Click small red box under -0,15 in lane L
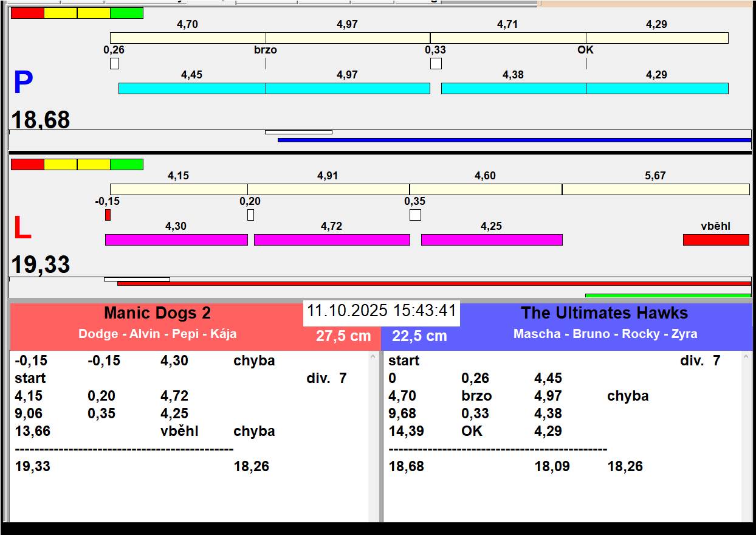The width and height of the screenshot is (756, 535). (x=108, y=215)
